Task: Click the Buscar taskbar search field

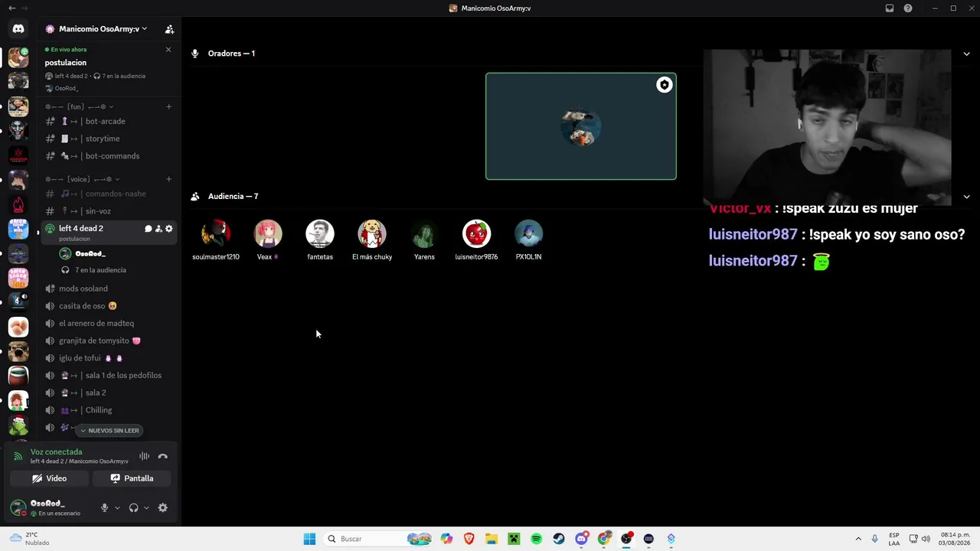Action: pos(378,539)
